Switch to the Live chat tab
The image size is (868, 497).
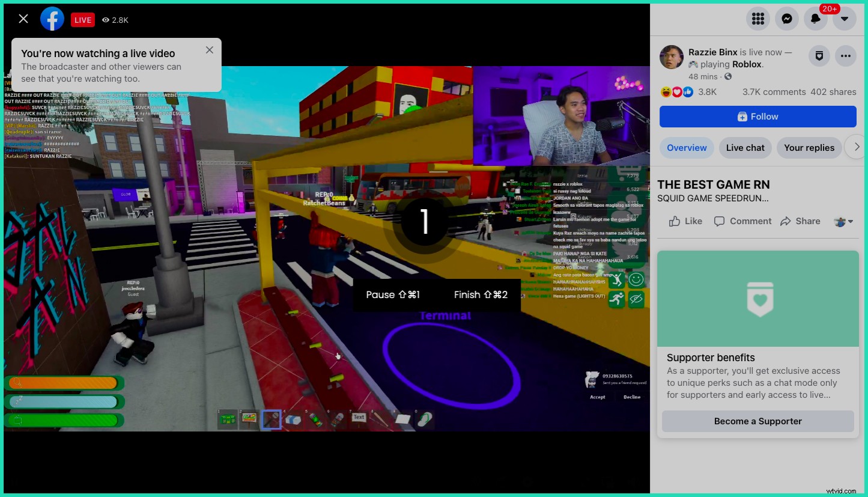point(745,148)
